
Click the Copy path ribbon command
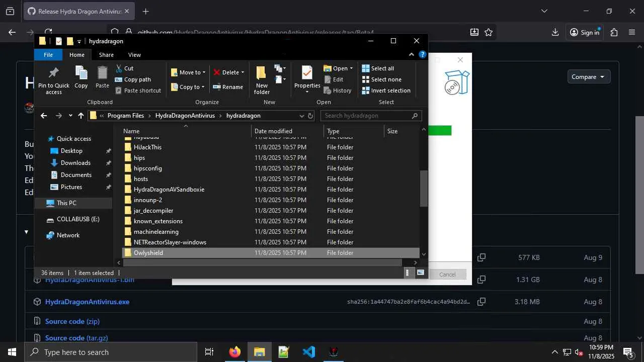pyautogui.click(x=133, y=79)
